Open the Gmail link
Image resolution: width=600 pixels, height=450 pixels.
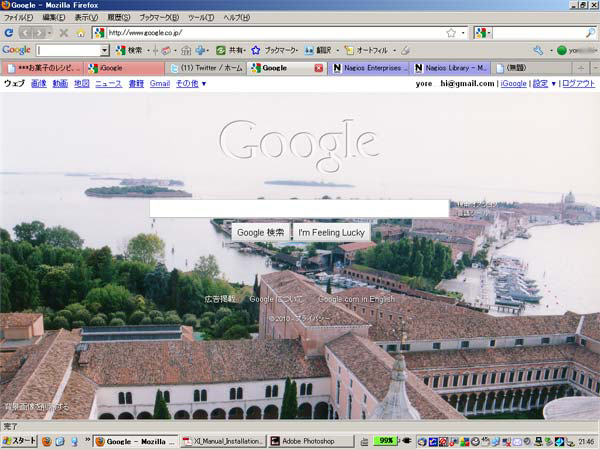coord(160,83)
